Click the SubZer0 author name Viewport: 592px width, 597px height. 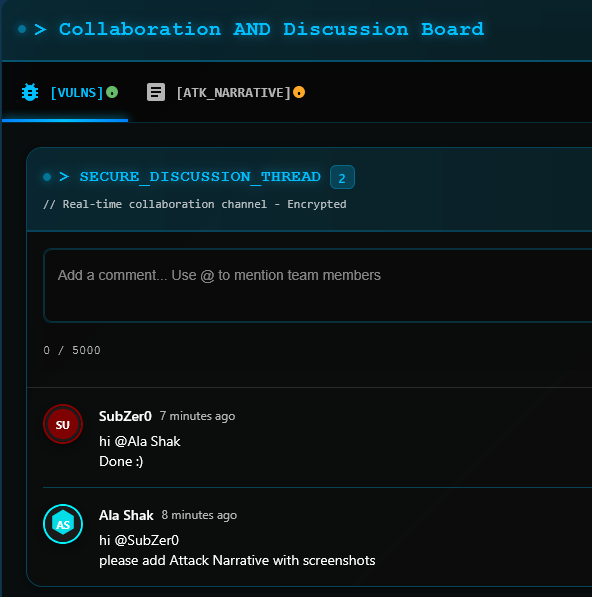tap(125, 416)
